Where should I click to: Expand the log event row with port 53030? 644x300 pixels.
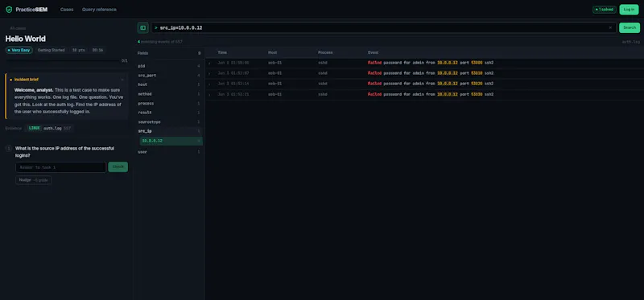tap(209, 95)
